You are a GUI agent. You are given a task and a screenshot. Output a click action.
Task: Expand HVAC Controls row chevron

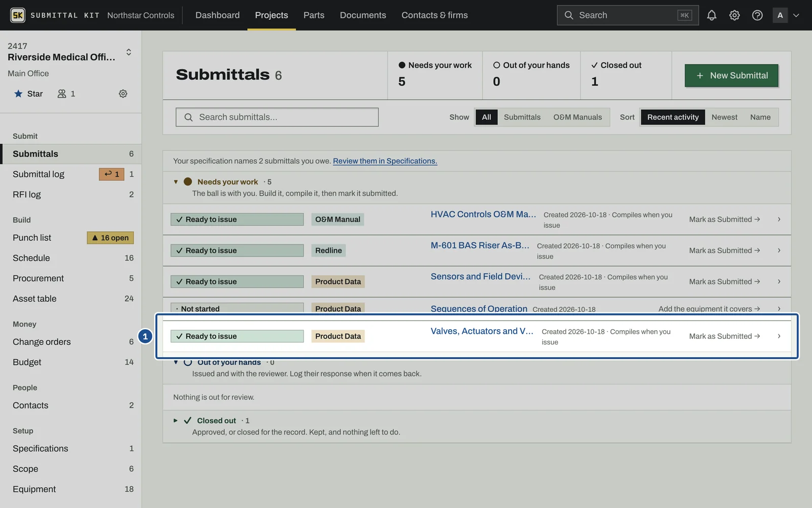(779, 219)
